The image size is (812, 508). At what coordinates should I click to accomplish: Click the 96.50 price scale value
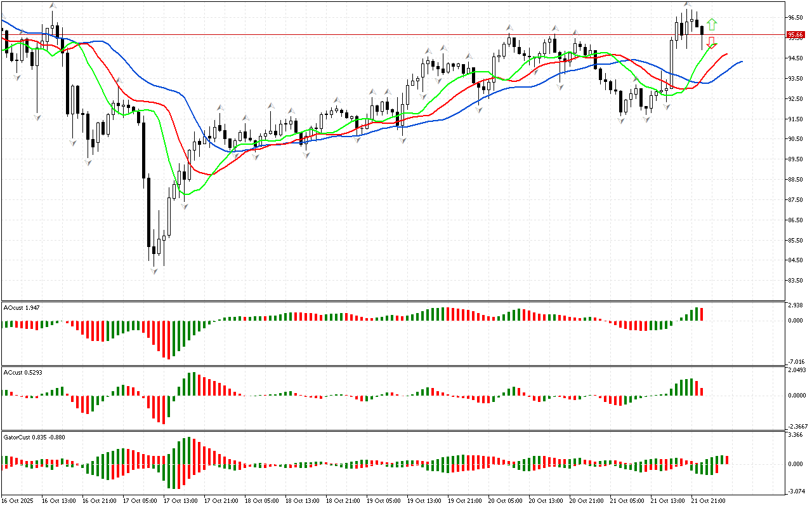tap(796, 17)
